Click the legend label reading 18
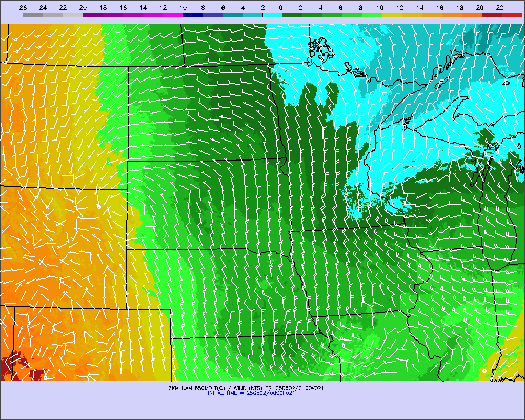 [460, 8]
